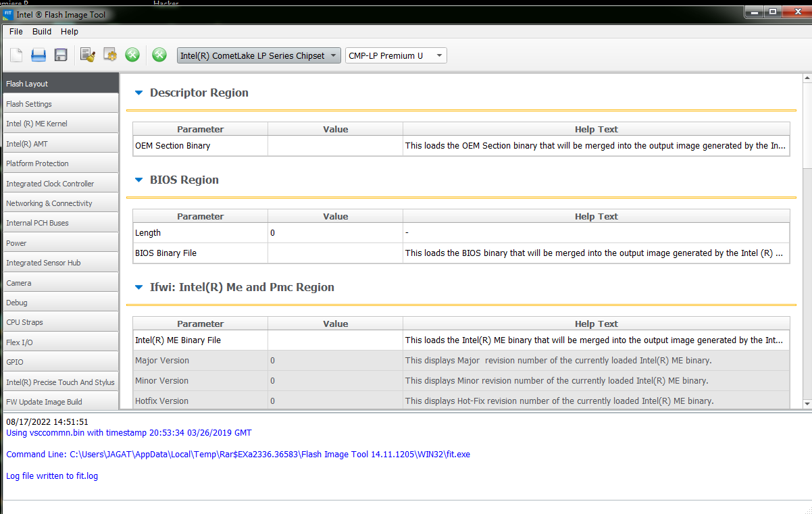Select the Integrated Sensor Hub tab

(60, 263)
